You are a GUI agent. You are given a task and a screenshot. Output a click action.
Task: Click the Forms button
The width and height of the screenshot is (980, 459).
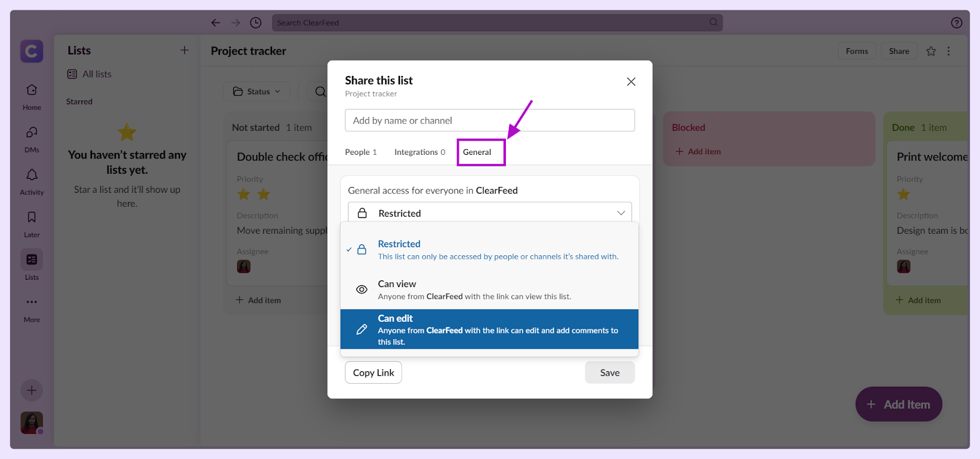[857, 51]
